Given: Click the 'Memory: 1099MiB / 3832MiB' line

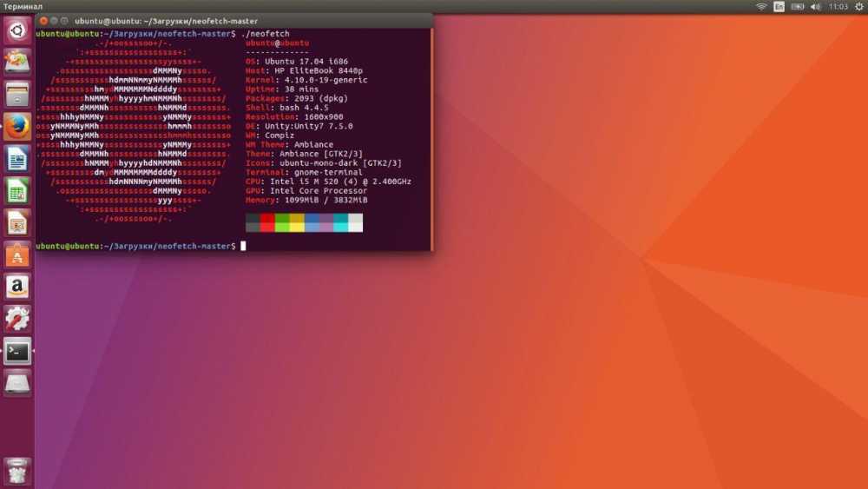Looking at the screenshot, I should coord(306,200).
